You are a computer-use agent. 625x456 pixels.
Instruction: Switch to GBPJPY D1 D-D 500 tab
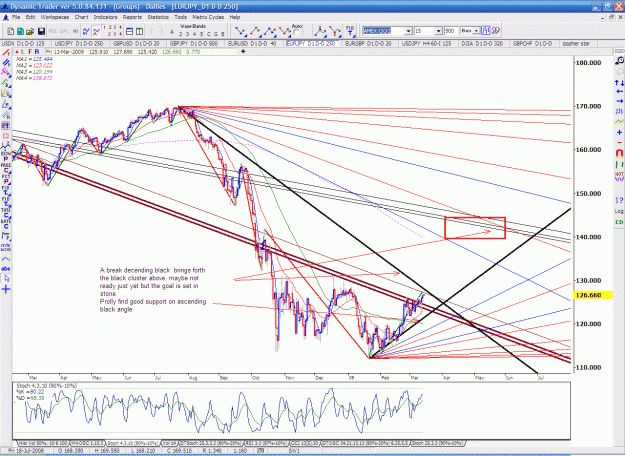[x=194, y=43]
